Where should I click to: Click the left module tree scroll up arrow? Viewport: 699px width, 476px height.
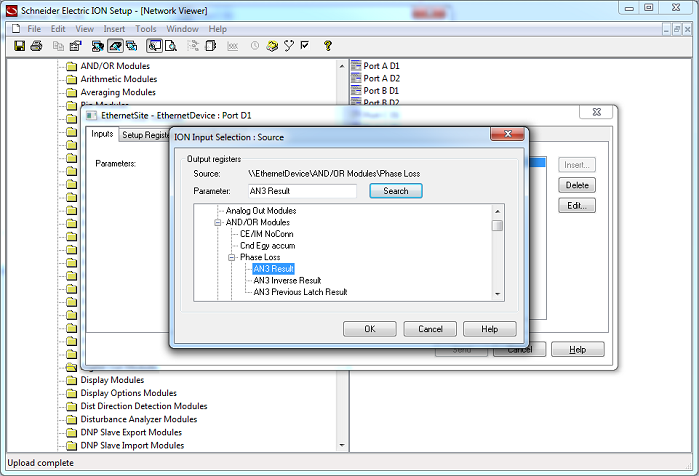[342, 66]
